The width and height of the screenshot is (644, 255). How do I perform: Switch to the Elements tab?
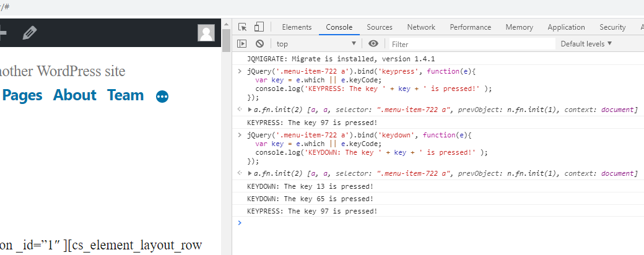(x=297, y=27)
